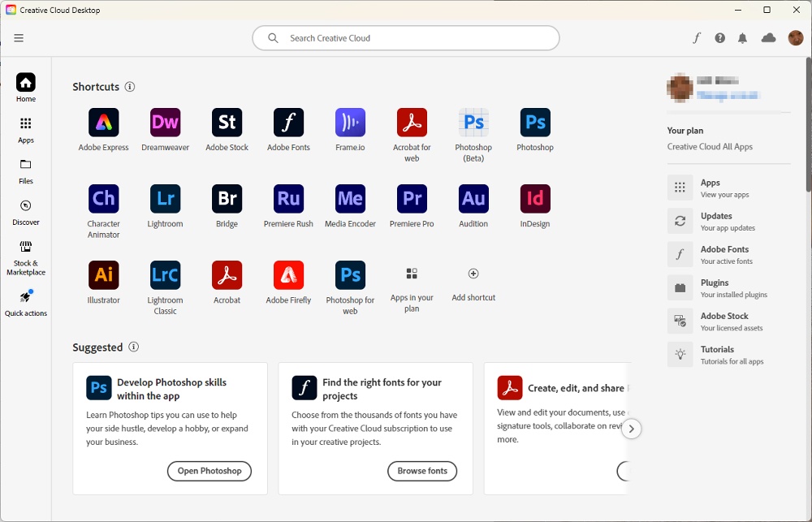Open Tutorials for all apps
Viewport: 812px width, 522px height.
coord(728,355)
